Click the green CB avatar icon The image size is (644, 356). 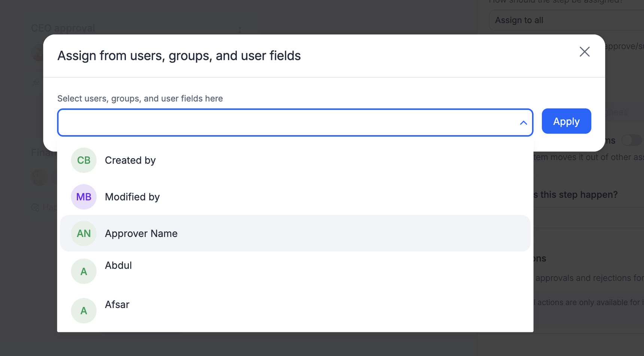point(84,160)
